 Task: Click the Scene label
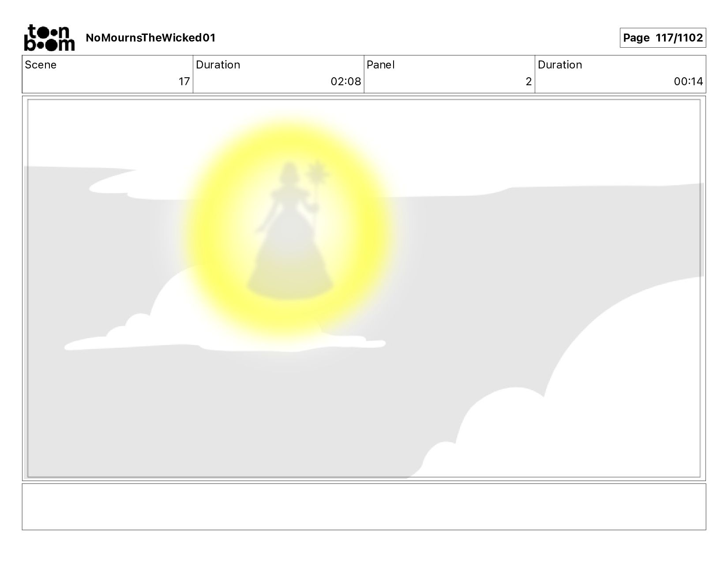[41, 65]
